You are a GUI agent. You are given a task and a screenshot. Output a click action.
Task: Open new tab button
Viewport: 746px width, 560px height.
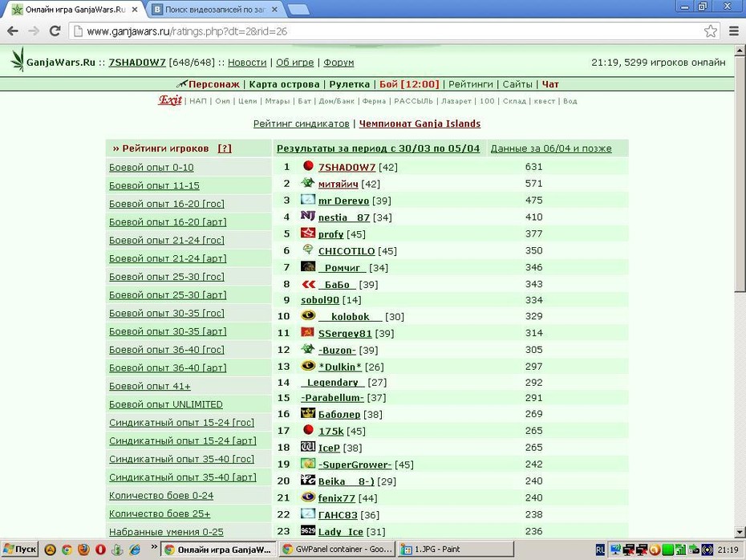(298, 10)
